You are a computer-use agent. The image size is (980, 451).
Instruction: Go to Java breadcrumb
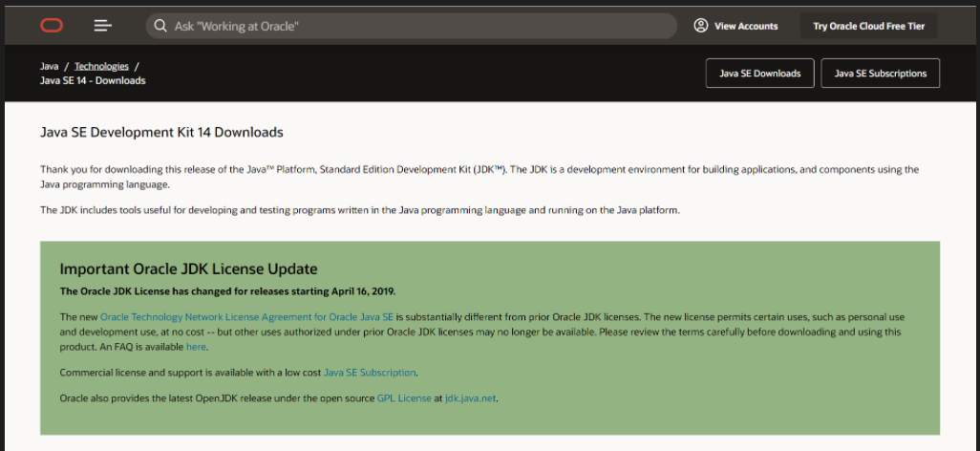(50, 66)
